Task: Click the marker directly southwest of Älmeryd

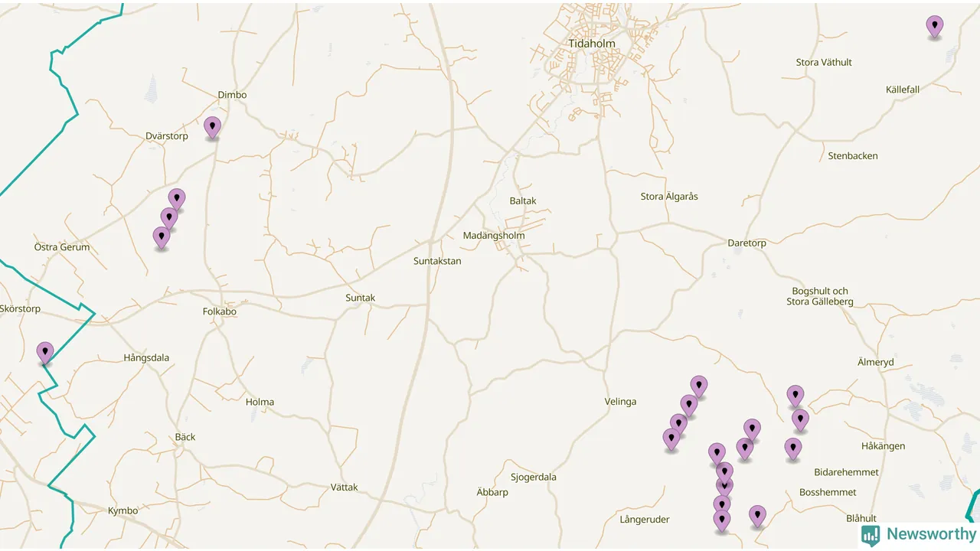Action: [795, 396]
